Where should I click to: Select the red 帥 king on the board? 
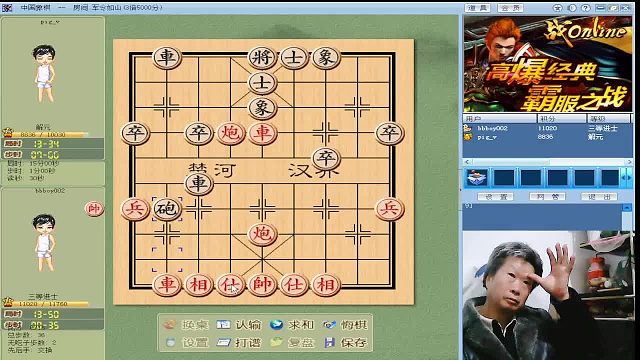(262, 284)
